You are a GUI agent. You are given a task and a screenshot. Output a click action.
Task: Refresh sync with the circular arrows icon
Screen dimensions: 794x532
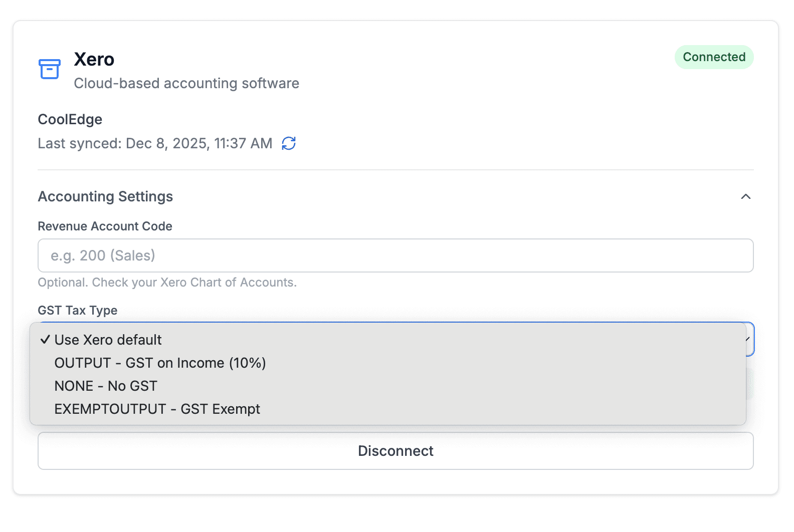point(289,143)
